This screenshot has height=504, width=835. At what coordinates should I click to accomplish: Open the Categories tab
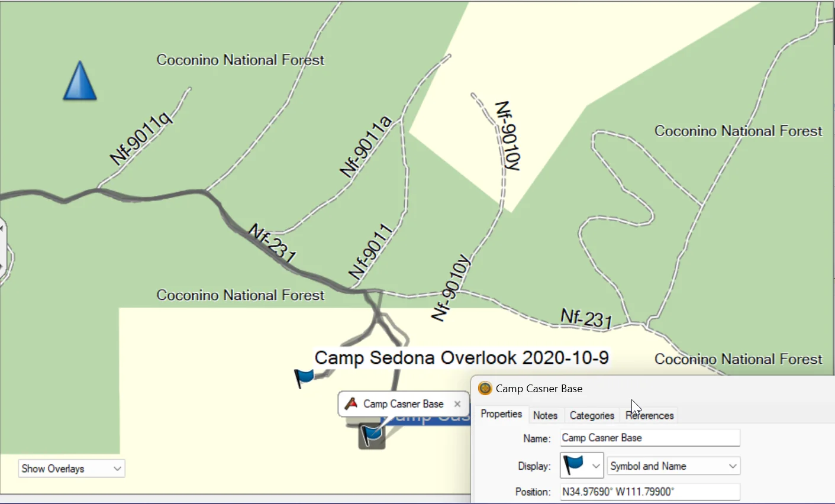click(x=592, y=415)
